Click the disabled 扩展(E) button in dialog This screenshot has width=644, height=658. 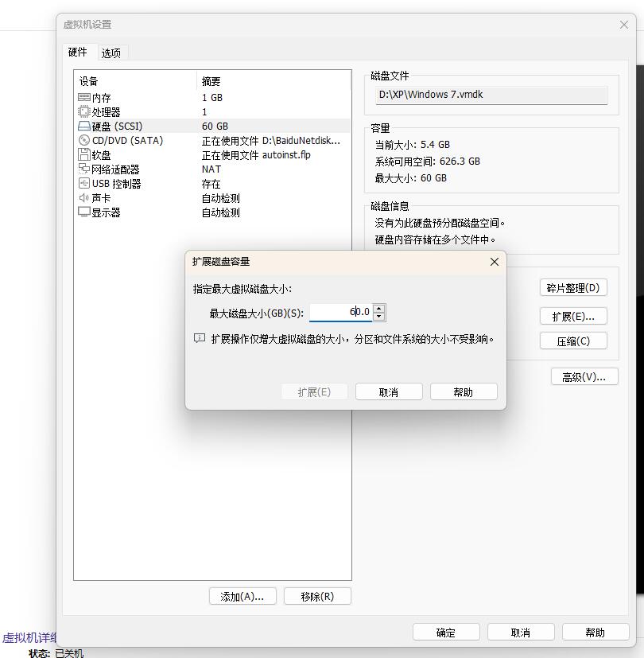[314, 392]
